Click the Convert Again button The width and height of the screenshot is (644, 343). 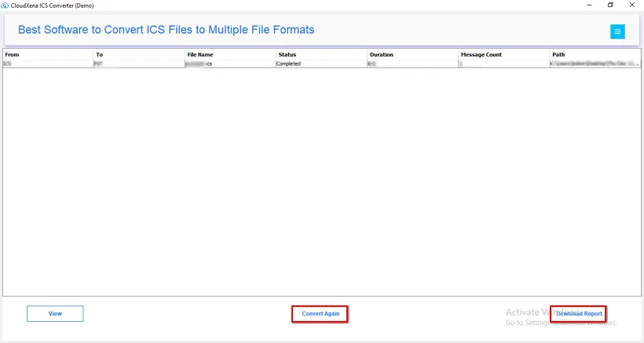pyautogui.click(x=320, y=314)
